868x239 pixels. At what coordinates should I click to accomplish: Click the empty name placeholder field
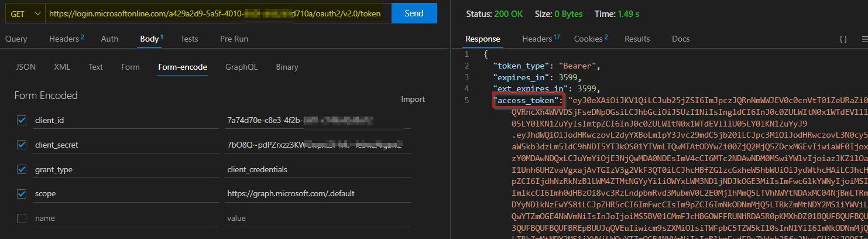125,218
